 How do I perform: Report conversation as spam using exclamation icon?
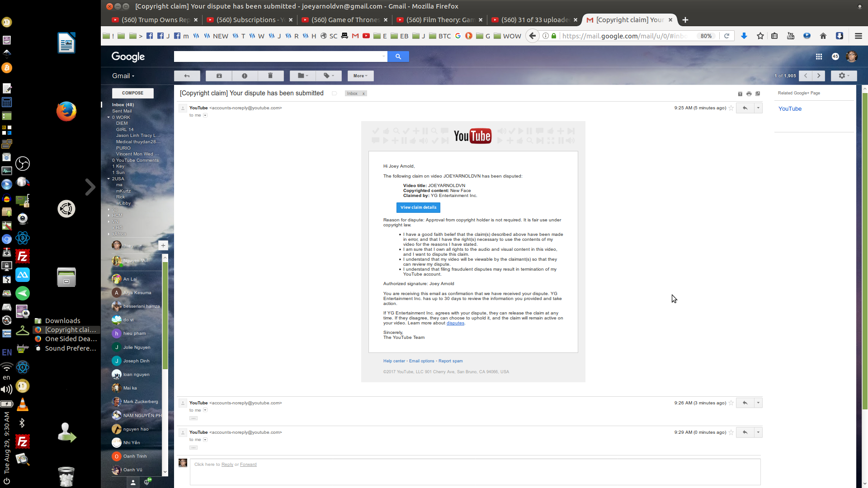coord(245,76)
